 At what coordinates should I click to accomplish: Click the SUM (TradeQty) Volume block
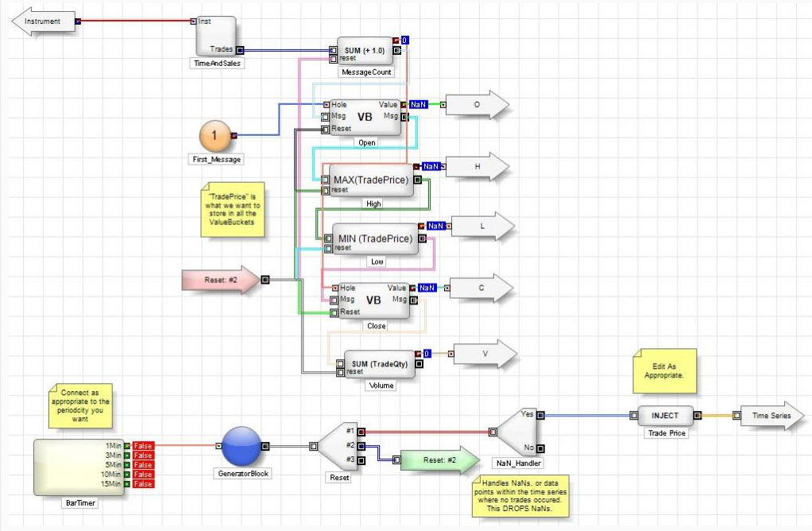[379, 365]
